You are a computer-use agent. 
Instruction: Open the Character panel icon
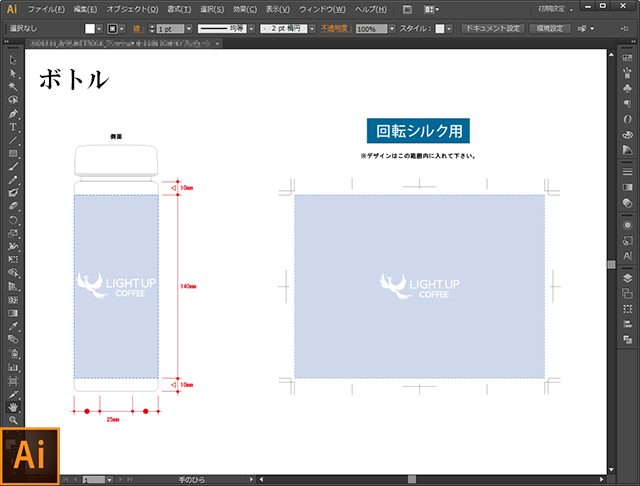click(628, 256)
